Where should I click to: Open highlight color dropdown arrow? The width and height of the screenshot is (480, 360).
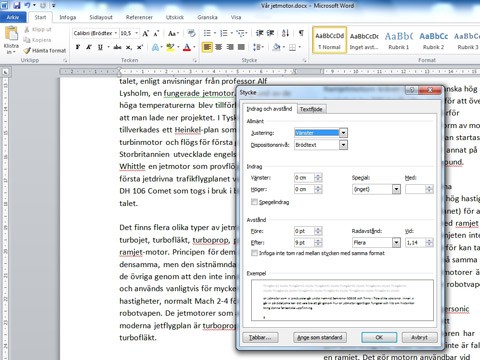[178, 47]
